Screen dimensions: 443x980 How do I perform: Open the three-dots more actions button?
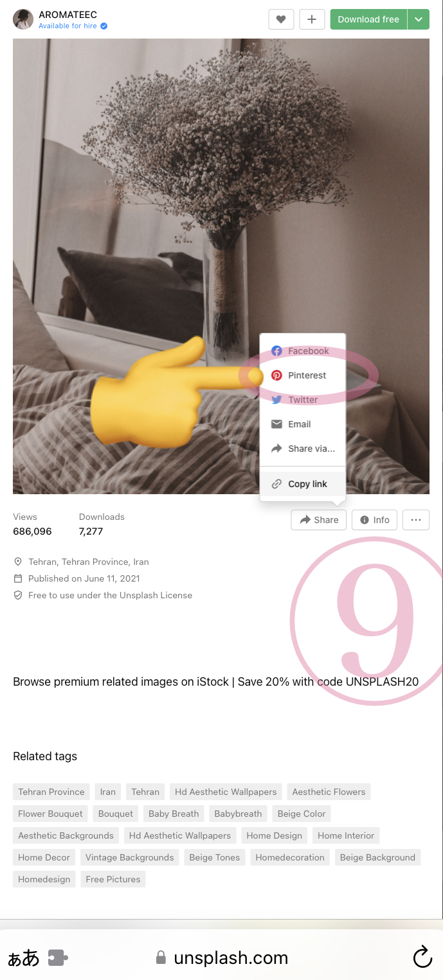click(416, 520)
